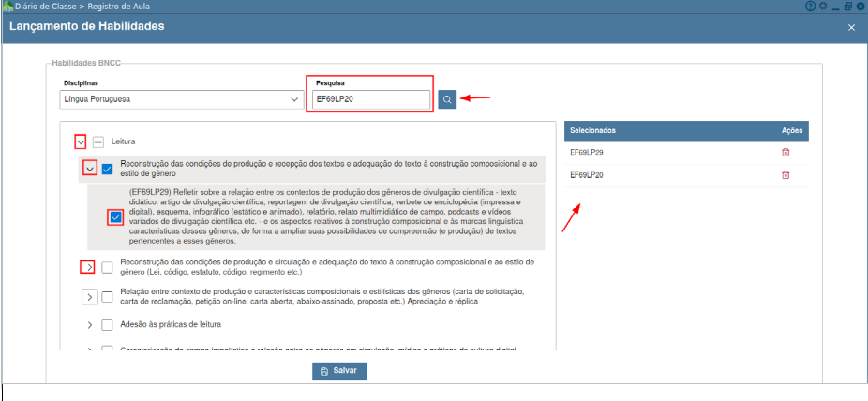Viewport: 868px width, 401px height.
Task: Uncheck the EF69LP29 skill checkbox
Action: (115, 217)
